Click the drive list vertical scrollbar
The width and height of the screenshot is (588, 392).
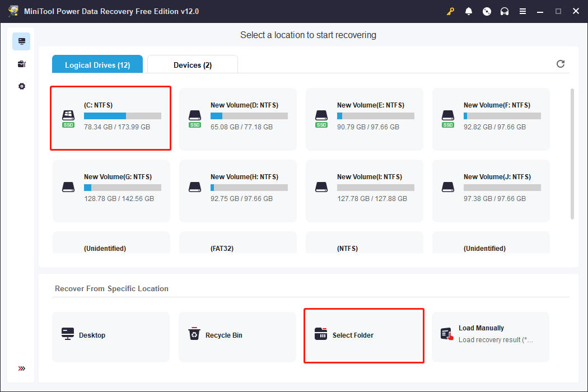[572, 154]
